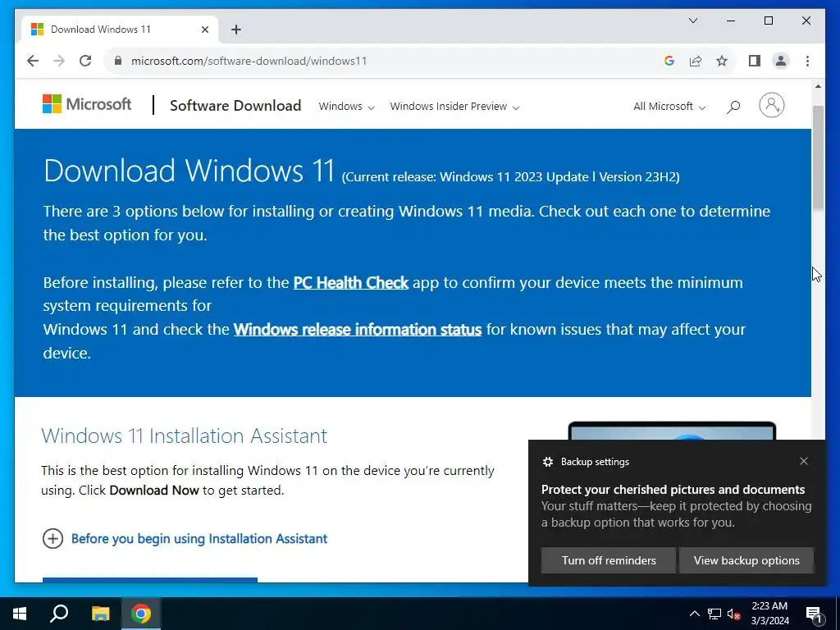Click the Microsoft logo
The image size is (840, 630).
[x=87, y=104]
